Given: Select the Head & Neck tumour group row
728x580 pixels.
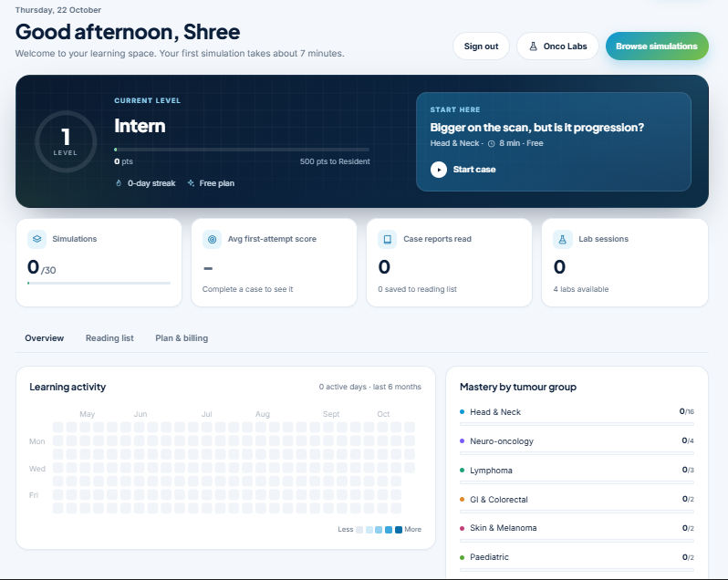Looking at the screenshot, I should tap(577, 417).
